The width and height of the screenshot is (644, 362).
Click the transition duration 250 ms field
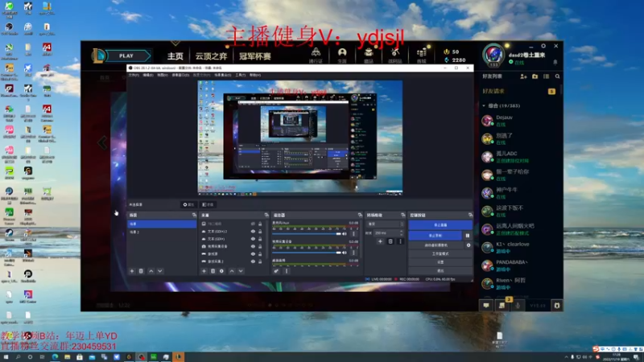tap(388, 232)
